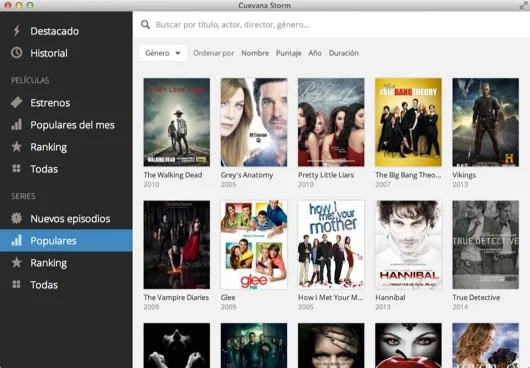The width and height of the screenshot is (530, 368).
Task: Click the Estrenos ticket icon
Action: click(16, 102)
